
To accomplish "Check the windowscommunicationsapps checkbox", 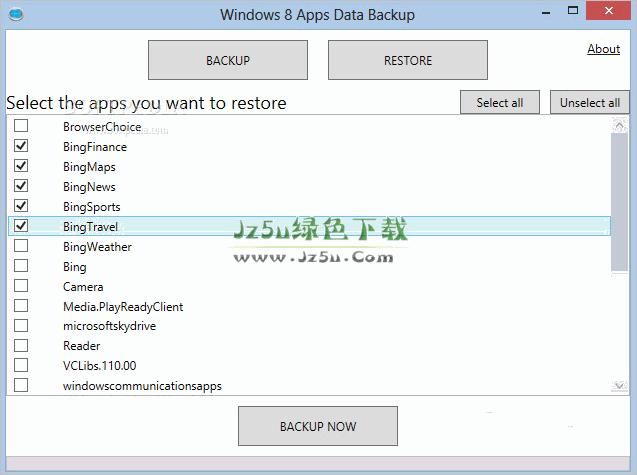I will pyautogui.click(x=21, y=385).
